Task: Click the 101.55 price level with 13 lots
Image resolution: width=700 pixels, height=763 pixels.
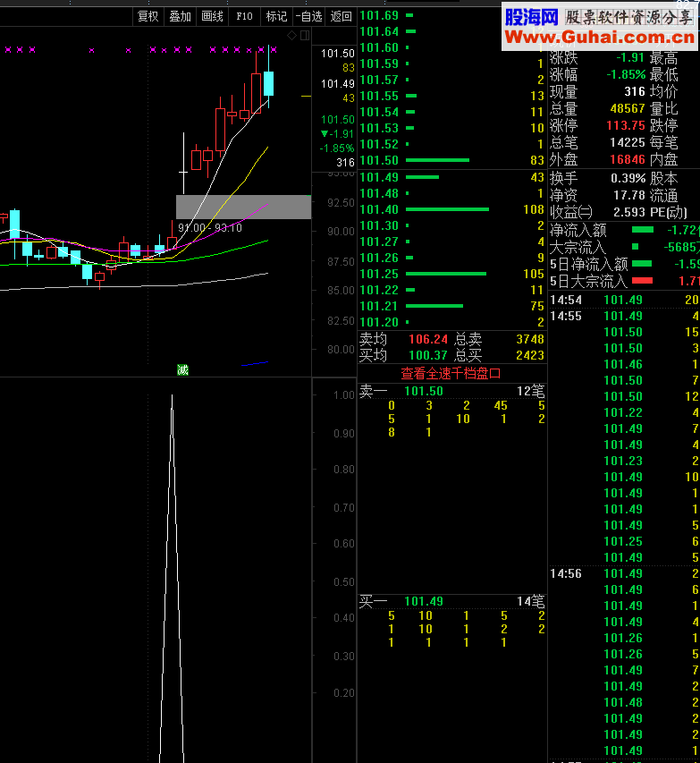Action: [x=451, y=96]
